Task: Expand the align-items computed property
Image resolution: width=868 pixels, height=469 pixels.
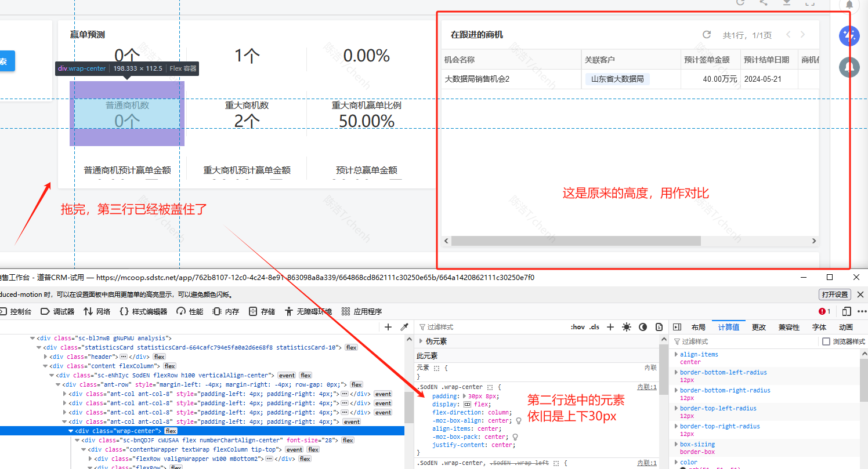Action: [675, 354]
